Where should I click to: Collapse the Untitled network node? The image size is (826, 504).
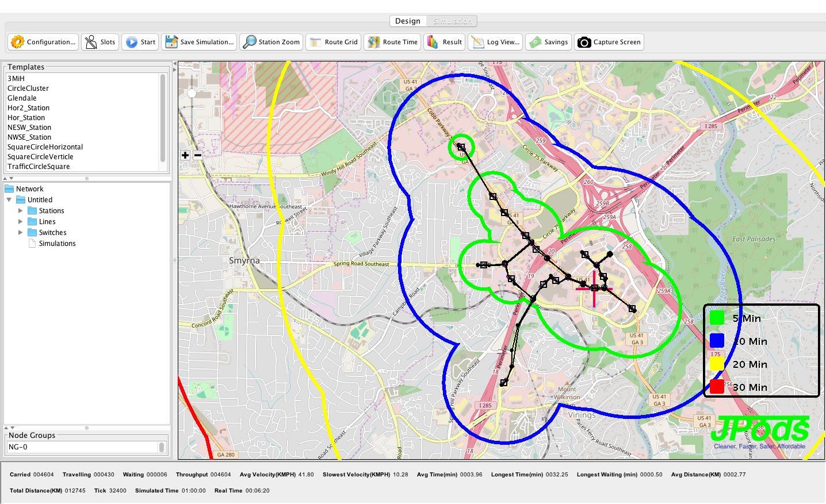(9, 200)
